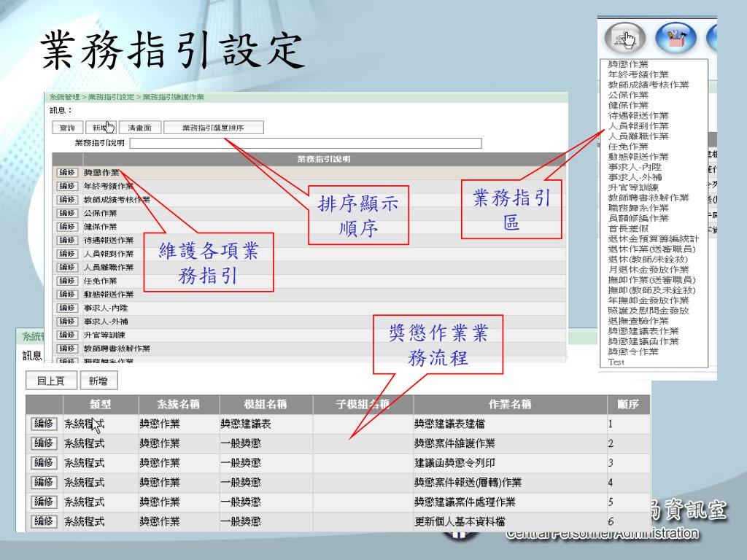The height and width of the screenshot is (560, 747).
Task: Select 獎懲建議函作業 in the guide menu
Action: pyautogui.click(x=643, y=341)
